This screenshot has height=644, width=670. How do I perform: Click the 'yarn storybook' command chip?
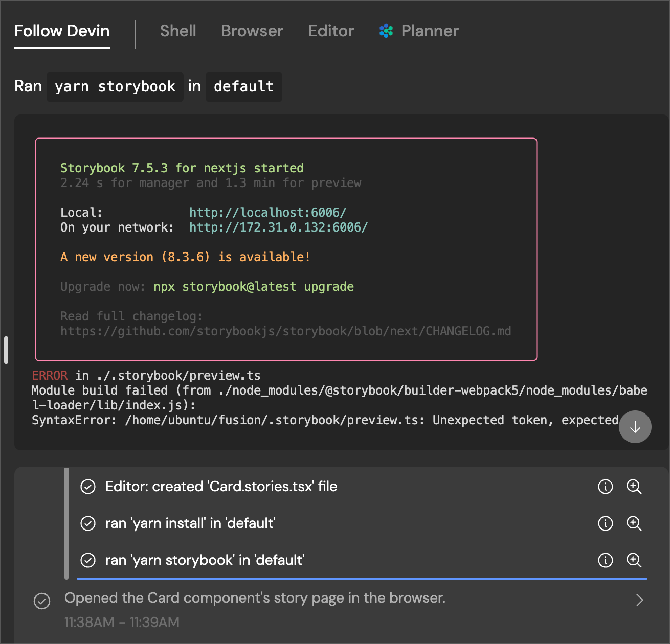pyautogui.click(x=115, y=87)
